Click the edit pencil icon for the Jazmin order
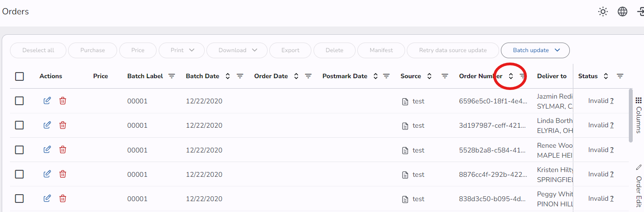 47,101
